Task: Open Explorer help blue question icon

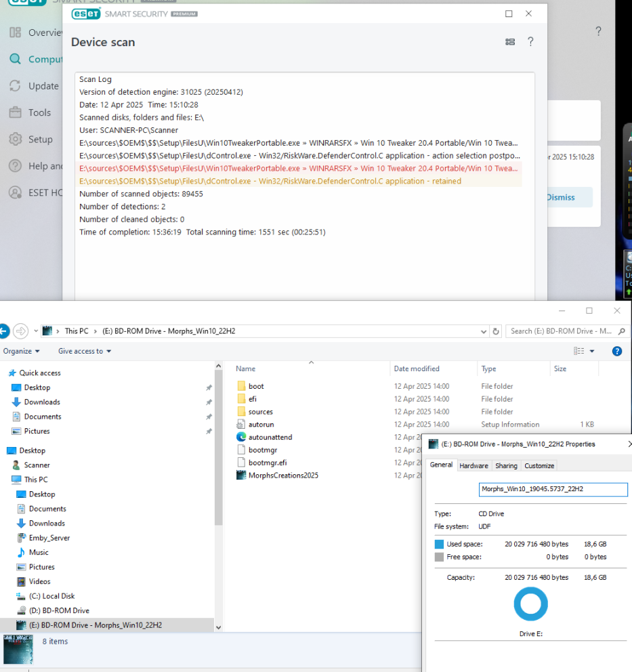Action: [617, 351]
